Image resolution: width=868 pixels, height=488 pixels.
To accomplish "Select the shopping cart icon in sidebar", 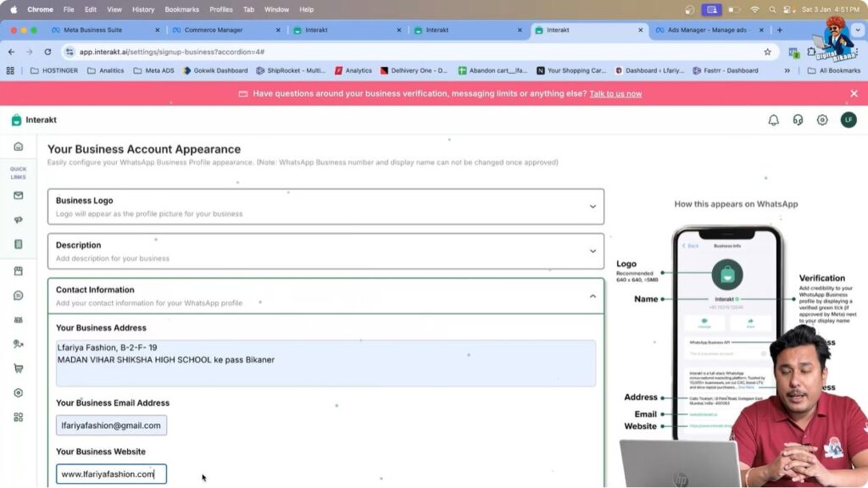I will pyautogui.click(x=19, y=369).
